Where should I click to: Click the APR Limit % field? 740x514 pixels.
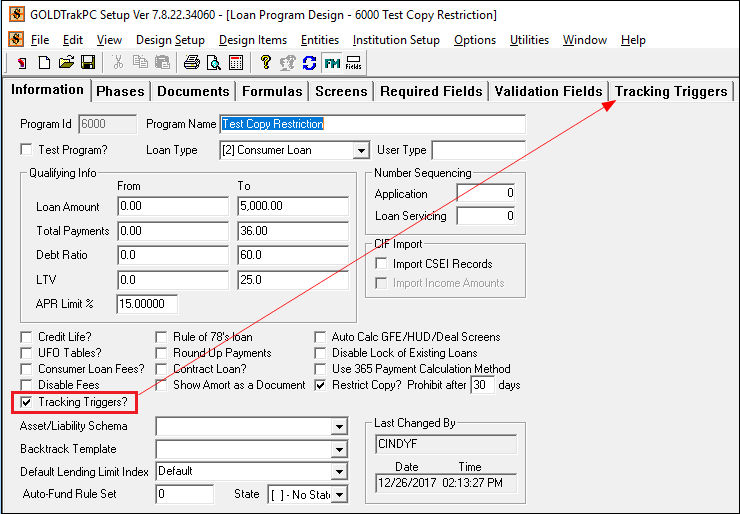click(147, 304)
